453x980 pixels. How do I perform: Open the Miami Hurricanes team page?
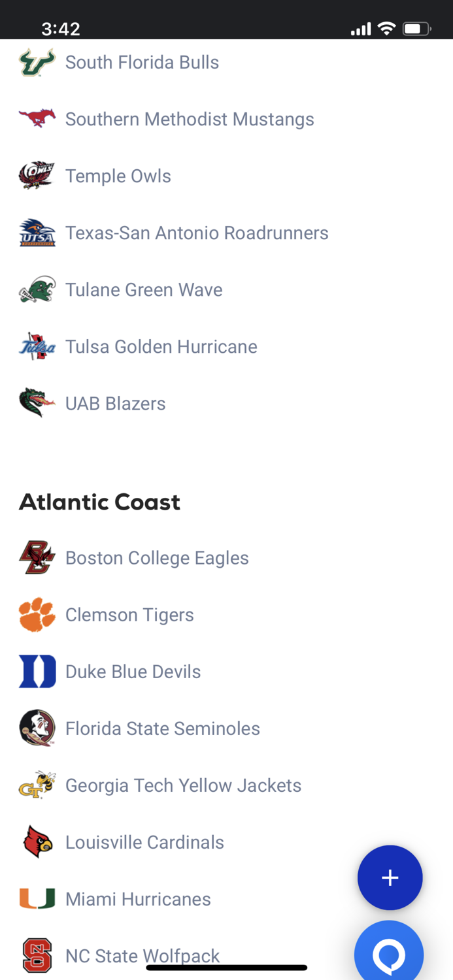(137, 898)
